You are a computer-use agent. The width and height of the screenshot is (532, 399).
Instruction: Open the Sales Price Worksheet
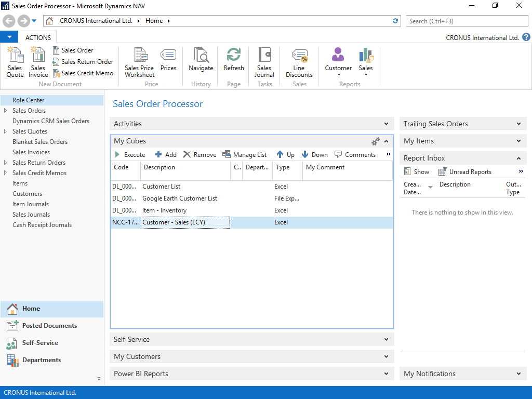click(139, 62)
